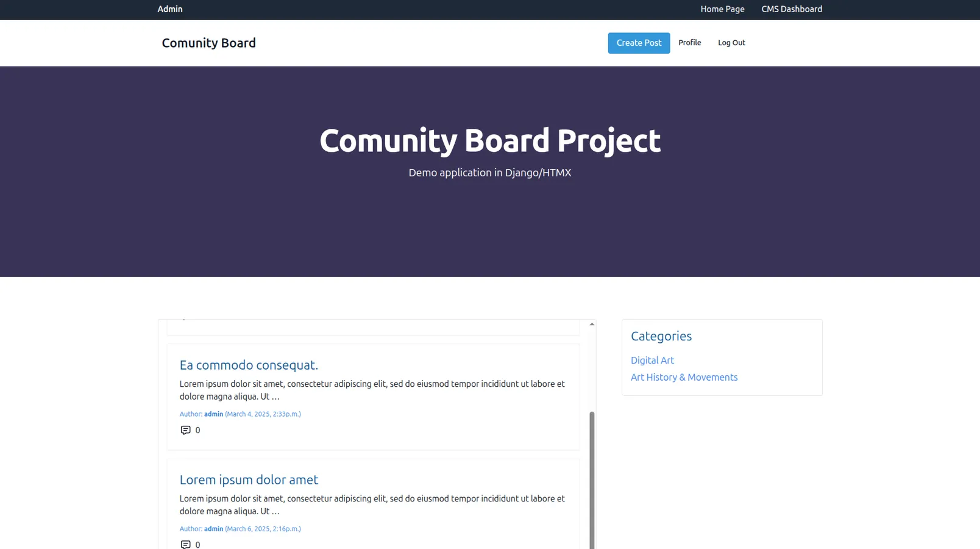Open the post titled Ea commodo consequat.
The image size is (980, 549).
coord(249,365)
